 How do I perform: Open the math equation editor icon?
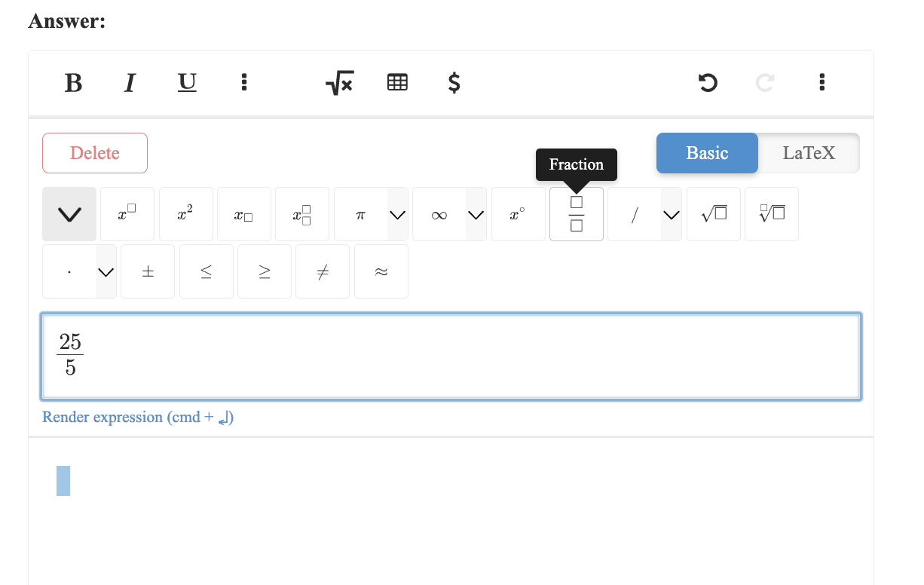(340, 83)
